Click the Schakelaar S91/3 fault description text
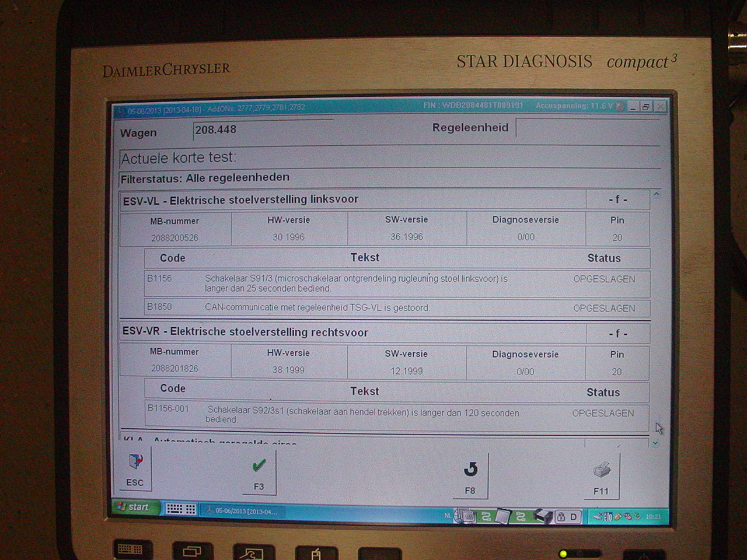The image size is (747, 560). [356, 283]
